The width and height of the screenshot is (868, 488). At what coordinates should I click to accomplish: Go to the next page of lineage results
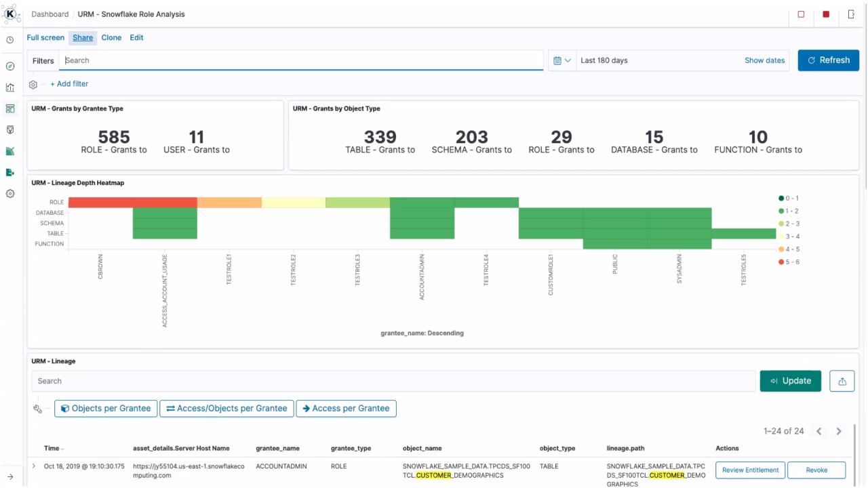click(839, 431)
